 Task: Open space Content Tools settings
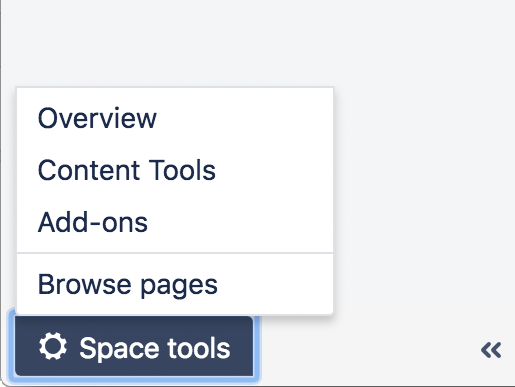coord(175,170)
